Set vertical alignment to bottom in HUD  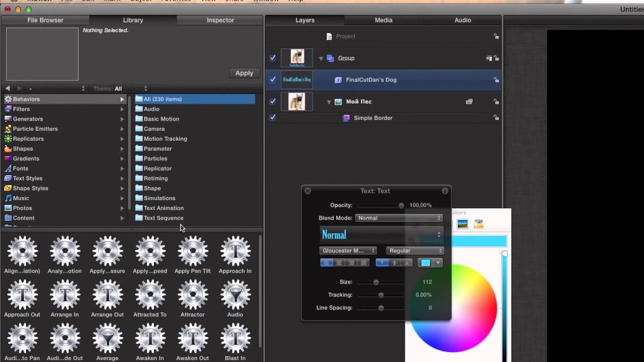click(407, 262)
